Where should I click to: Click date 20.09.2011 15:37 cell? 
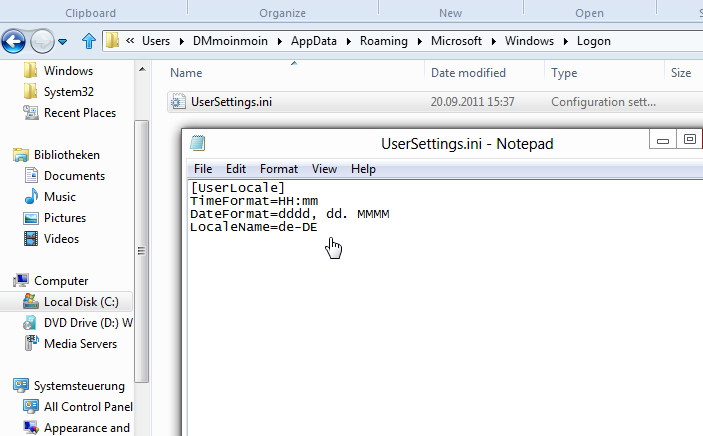point(473,102)
